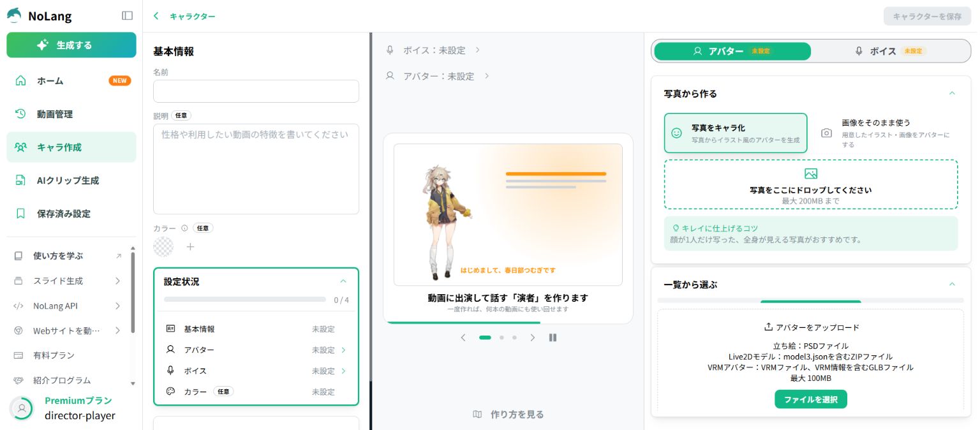
Task: Click the person icon beside アバター：未設定
Action: pos(390,75)
